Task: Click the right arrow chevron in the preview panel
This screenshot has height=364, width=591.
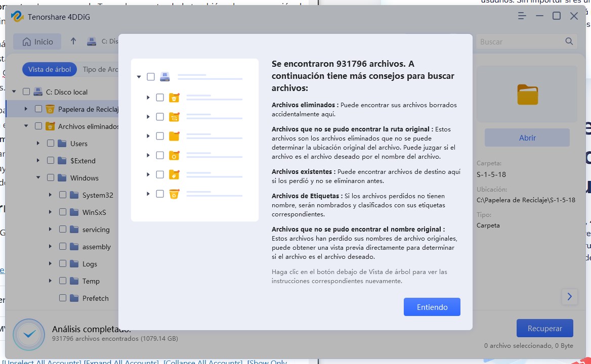Action: (569, 297)
